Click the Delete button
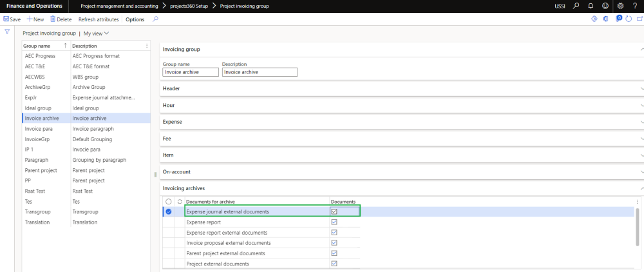Image resolution: width=644 pixels, height=272 pixels. pyautogui.click(x=61, y=19)
